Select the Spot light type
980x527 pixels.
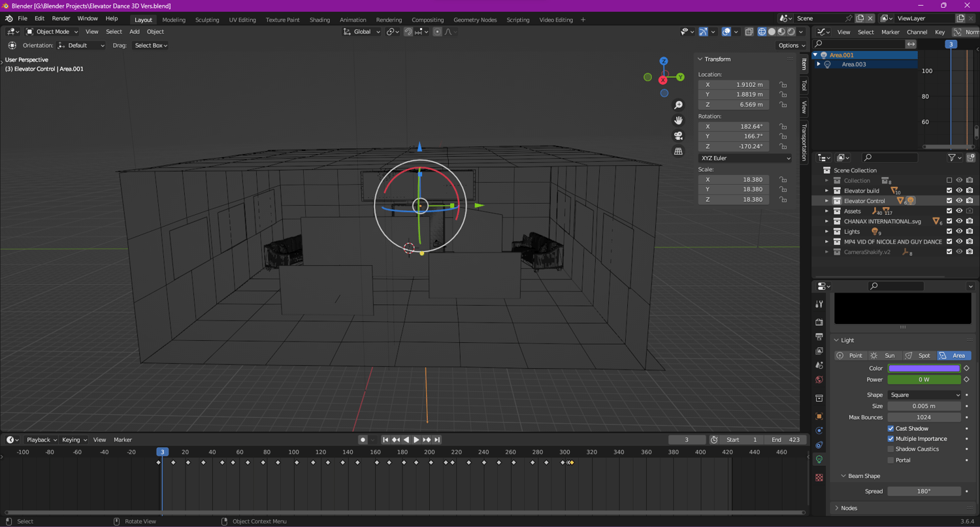click(919, 356)
